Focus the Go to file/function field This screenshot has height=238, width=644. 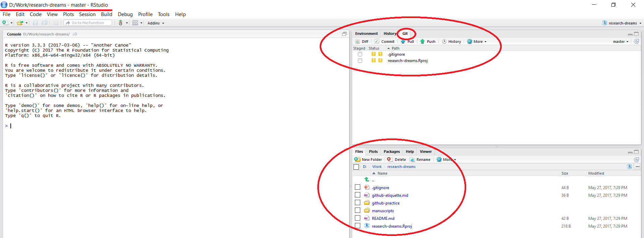pos(88,23)
